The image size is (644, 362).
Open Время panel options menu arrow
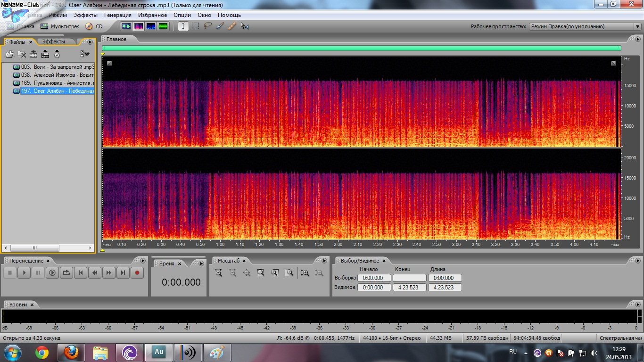coord(201,263)
